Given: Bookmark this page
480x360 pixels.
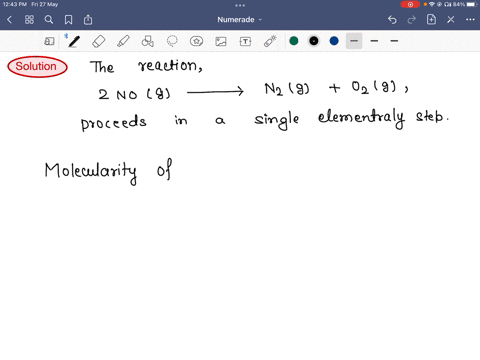Looking at the screenshot, I should click(x=68, y=20).
